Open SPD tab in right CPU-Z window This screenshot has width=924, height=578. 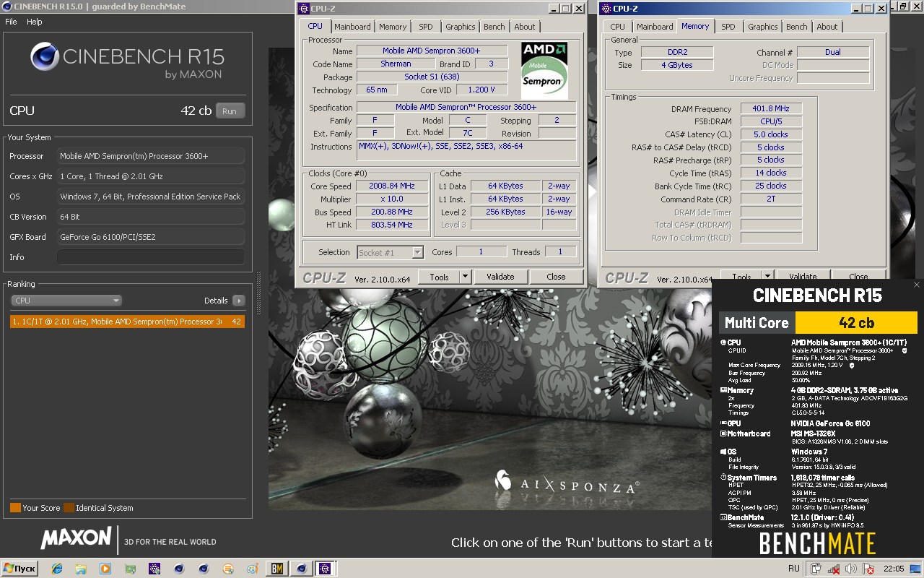728,27
